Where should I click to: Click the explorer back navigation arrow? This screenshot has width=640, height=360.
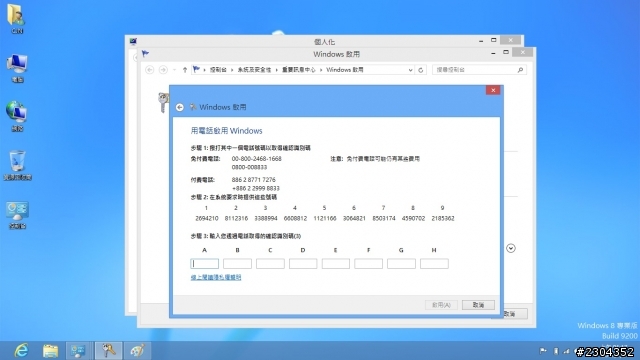pos(149,70)
